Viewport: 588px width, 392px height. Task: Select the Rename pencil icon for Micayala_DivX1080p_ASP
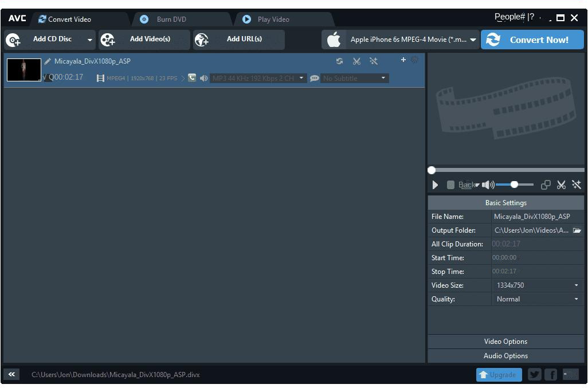pos(48,61)
